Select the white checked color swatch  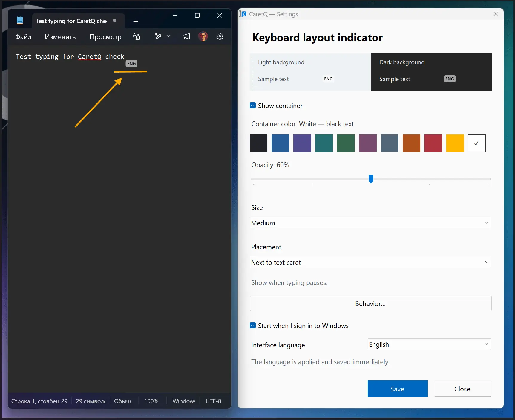pyautogui.click(x=477, y=143)
